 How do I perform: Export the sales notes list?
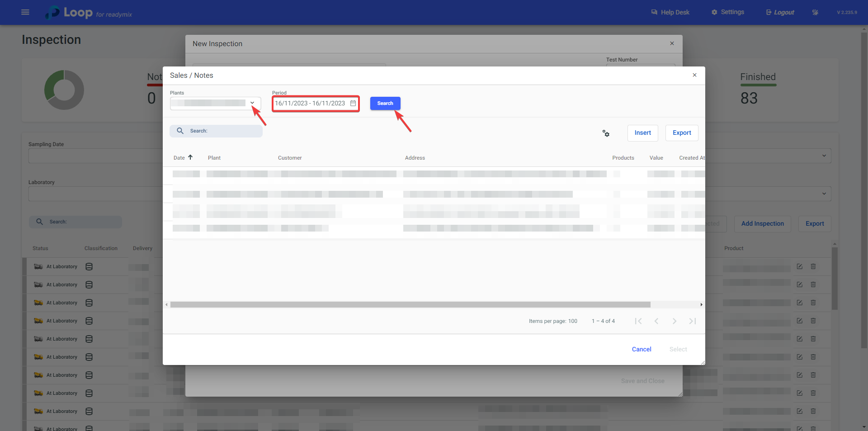681,133
